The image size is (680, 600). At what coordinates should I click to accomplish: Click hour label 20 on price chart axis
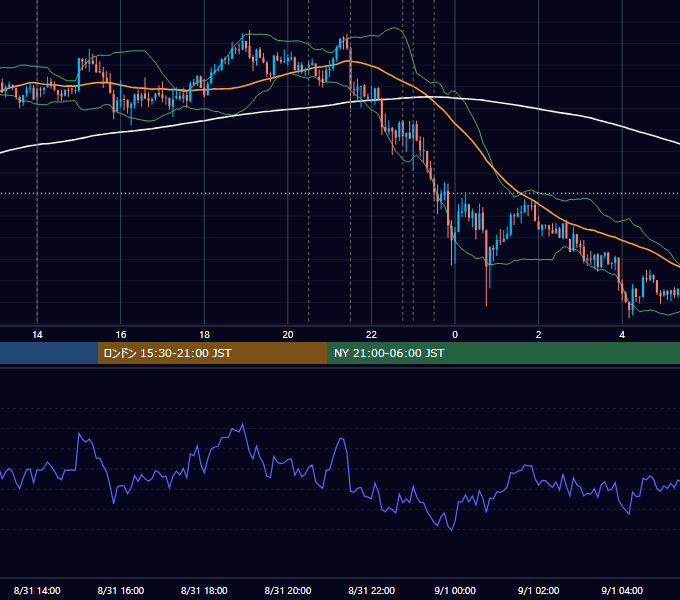(x=288, y=335)
